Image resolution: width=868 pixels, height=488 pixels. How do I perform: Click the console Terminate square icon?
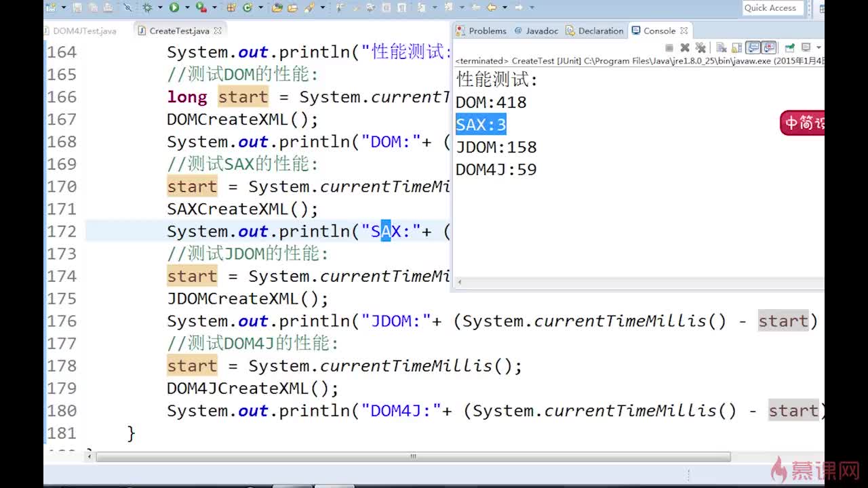[669, 47]
